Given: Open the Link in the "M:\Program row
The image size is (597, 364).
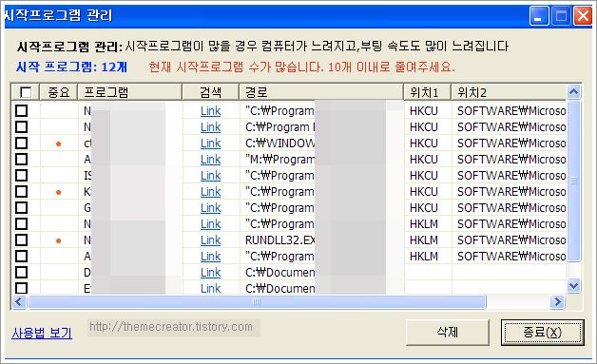Looking at the screenshot, I should tap(210, 159).
